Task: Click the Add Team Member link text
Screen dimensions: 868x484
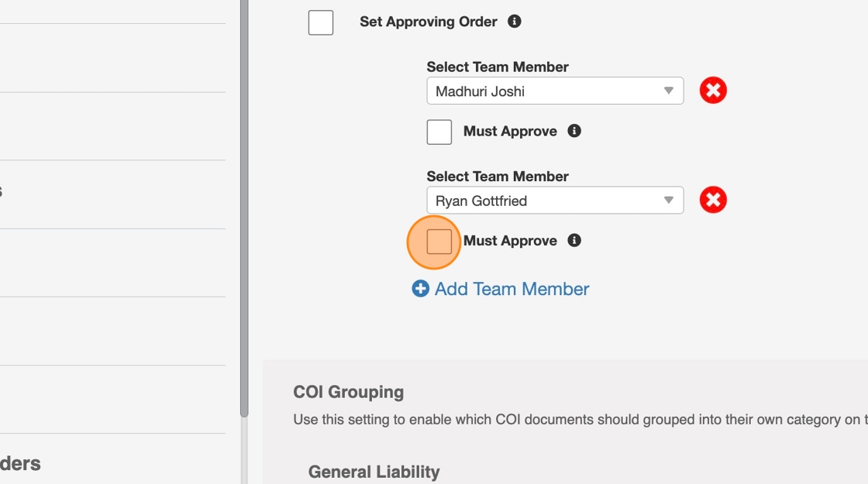Action: click(x=511, y=289)
